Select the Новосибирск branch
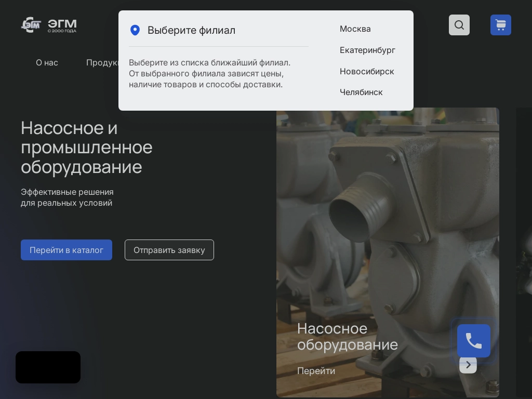This screenshot has height=399, width=532. click(x=367, y=72)
